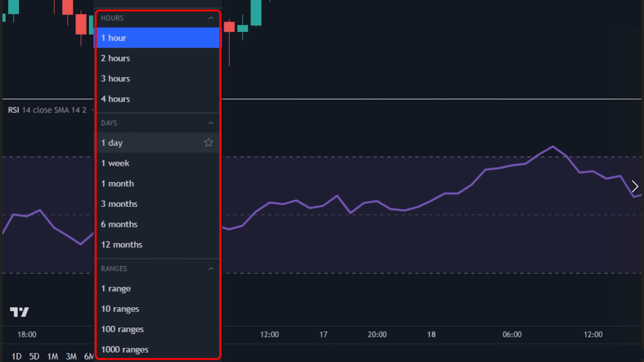The height and width of the screenshot is (362, 644).
Task: Collapse the HOURS section
Action: coord(211,18)
